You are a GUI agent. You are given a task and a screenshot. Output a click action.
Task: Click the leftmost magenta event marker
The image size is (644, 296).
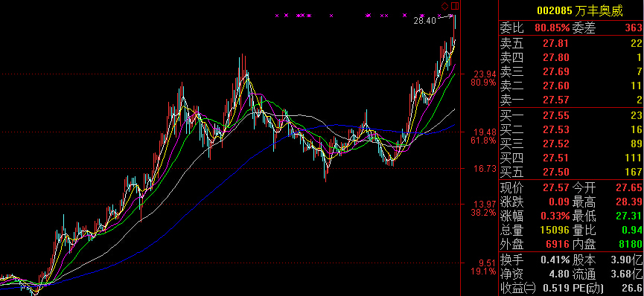[277, 16]
